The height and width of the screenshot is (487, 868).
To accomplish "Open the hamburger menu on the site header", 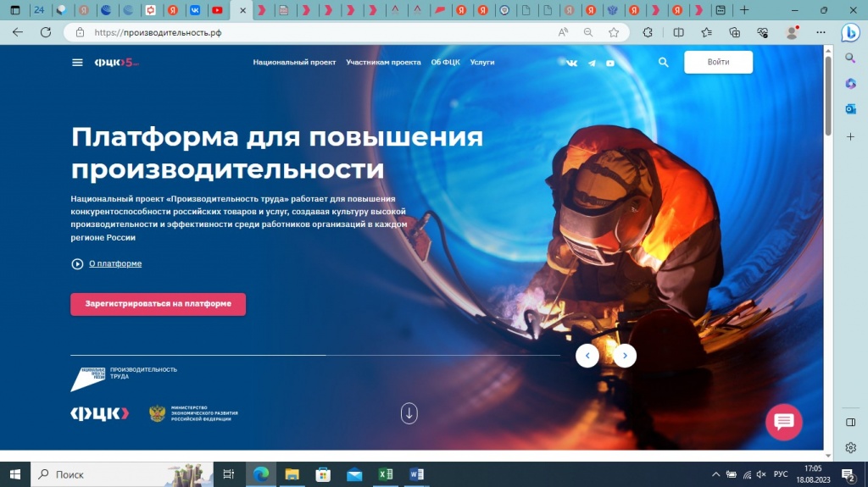I will (x=77, y=63).
